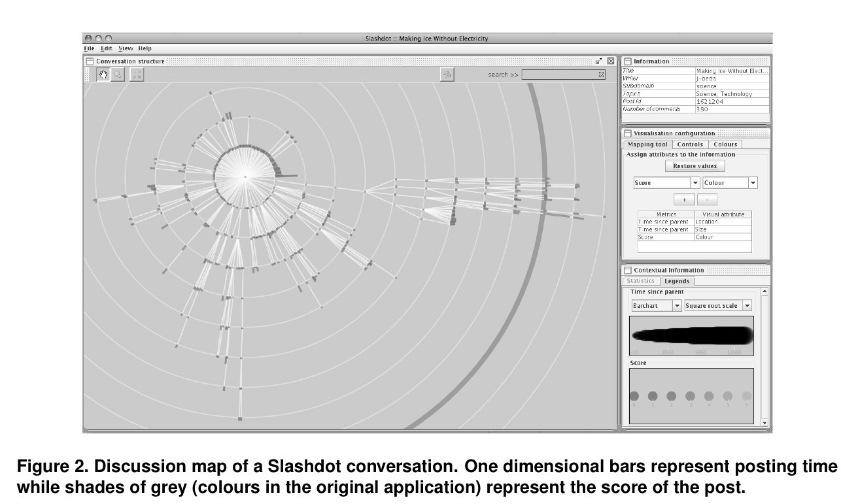Screen dimensions: 841x504
Task: Click the Visualisation configuration panel icon
Action: (x=627, y=133)
